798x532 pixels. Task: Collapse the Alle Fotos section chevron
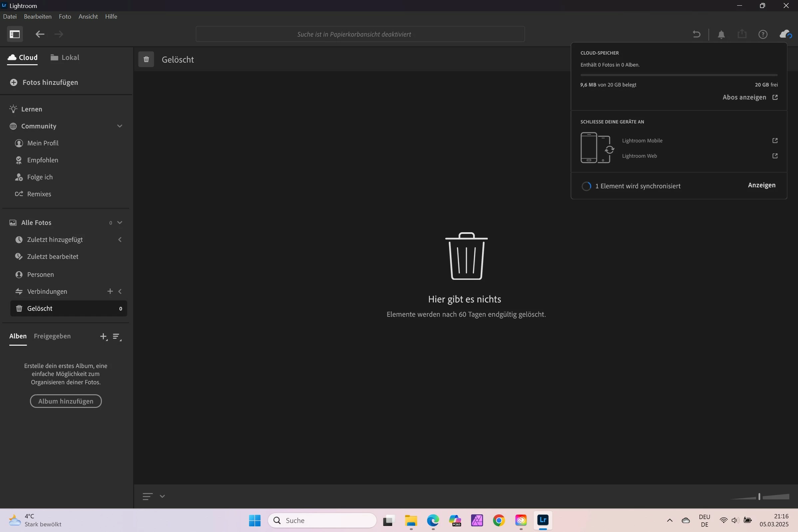point(120,223)
